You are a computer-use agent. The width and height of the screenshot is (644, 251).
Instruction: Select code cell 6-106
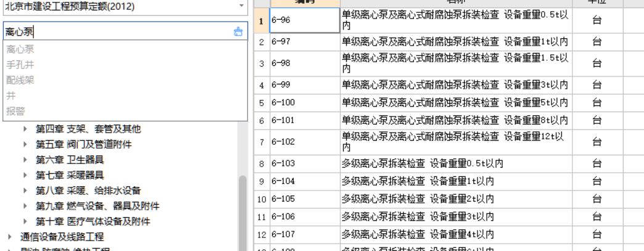tap(305, 217)
